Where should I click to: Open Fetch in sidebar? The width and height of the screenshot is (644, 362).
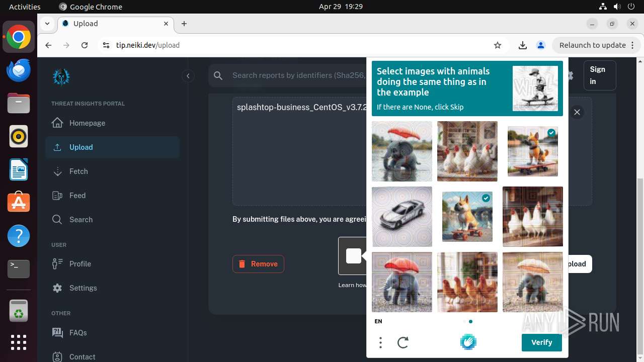click(112, 171)
